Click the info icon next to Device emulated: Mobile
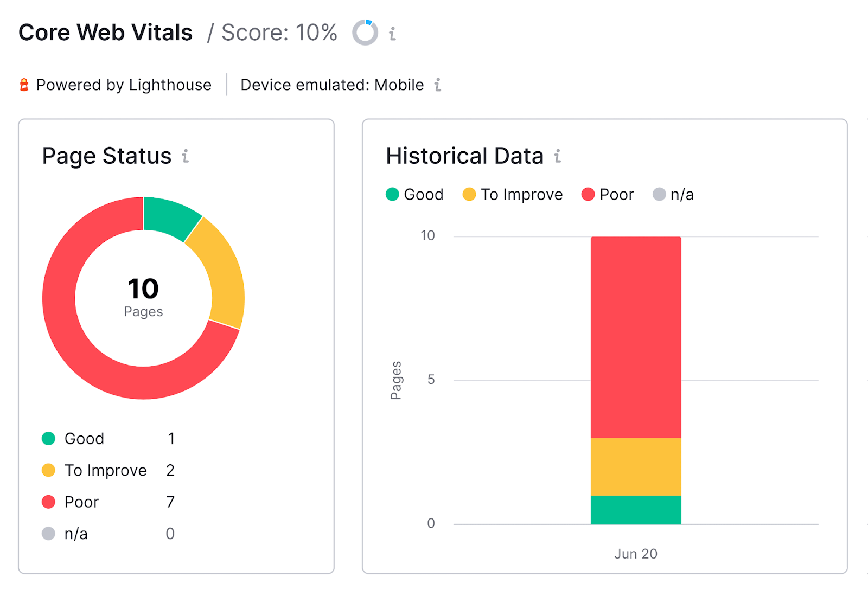This screenshot has width=868, height=596. 437,85
